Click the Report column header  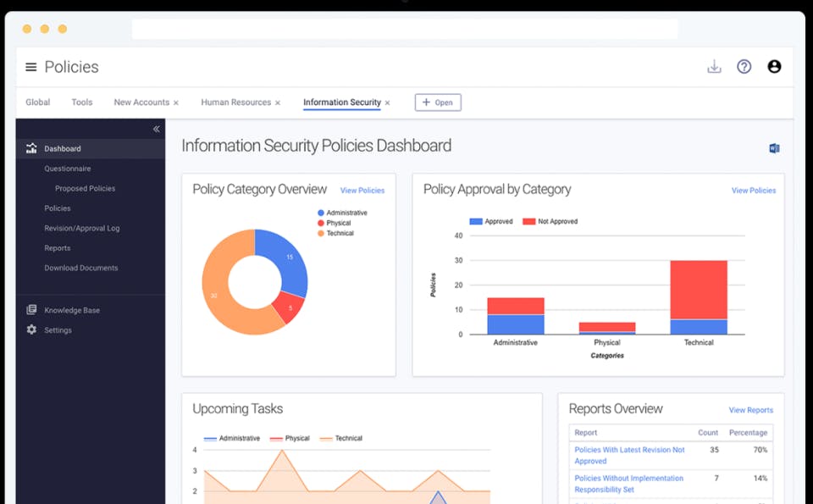[585, 433]
